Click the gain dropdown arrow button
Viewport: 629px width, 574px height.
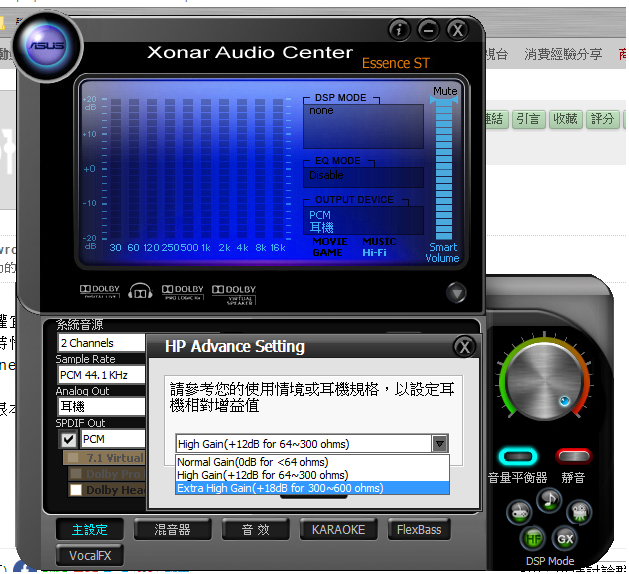pos(440,444)
